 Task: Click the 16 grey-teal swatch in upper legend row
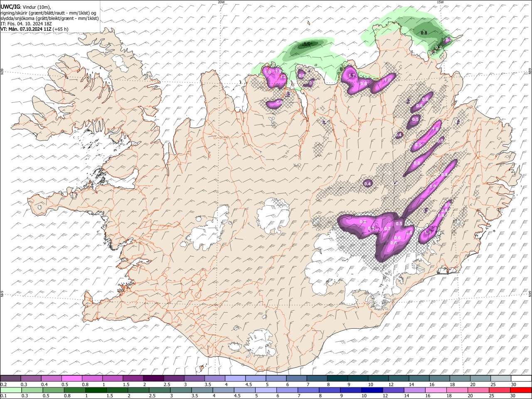[439, 379]
